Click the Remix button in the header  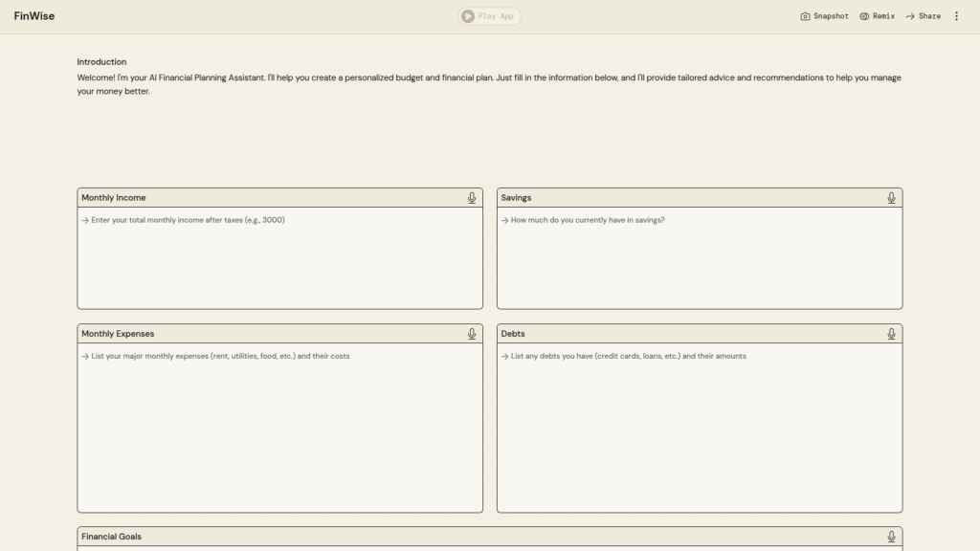pos(877,16)
